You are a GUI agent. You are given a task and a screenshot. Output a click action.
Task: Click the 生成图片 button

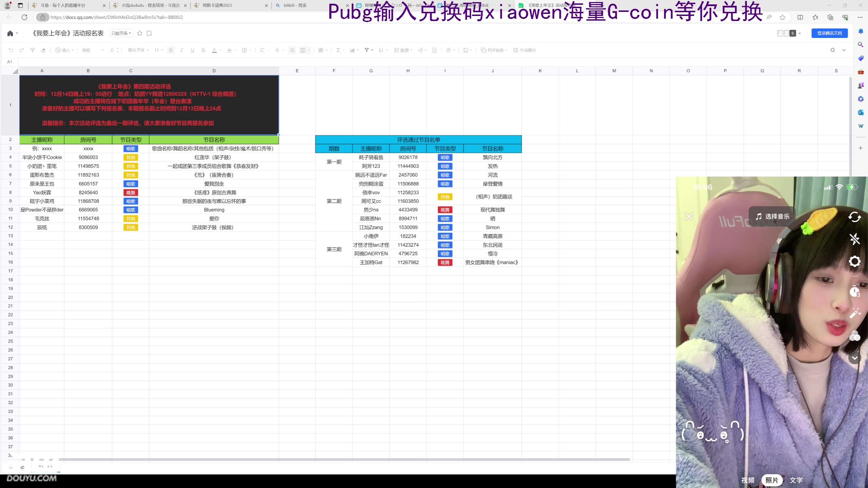525,50
